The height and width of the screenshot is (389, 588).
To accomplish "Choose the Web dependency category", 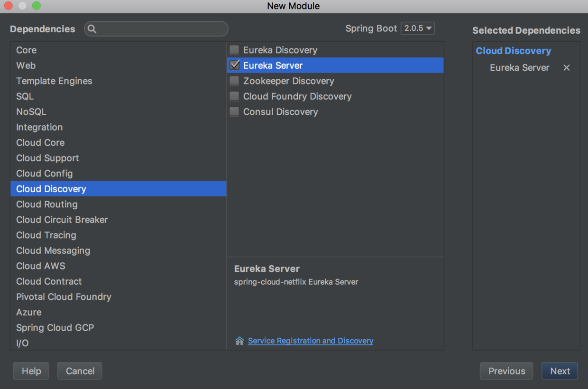I will [26, 65].
